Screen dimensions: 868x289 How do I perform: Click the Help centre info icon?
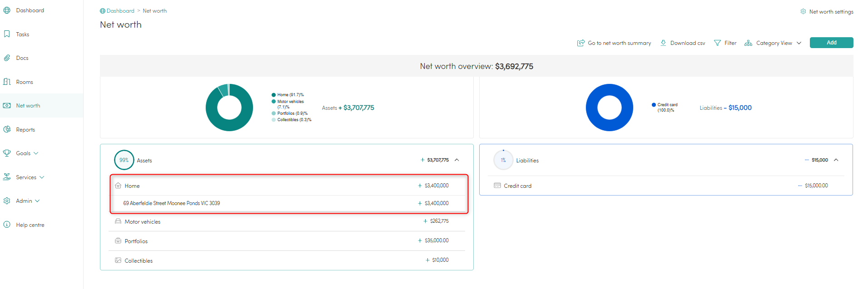click(x=7, y=225)
